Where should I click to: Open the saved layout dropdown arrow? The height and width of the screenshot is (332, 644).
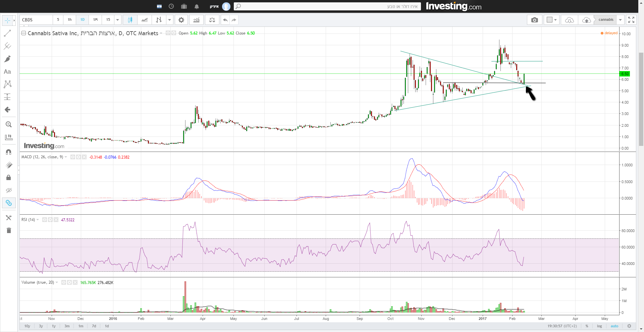click(x=621, y=20)
